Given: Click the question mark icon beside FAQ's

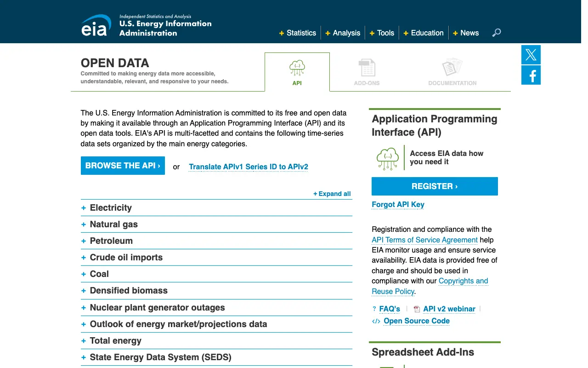Looking at the screenshot, I should (x=374, y=309).
